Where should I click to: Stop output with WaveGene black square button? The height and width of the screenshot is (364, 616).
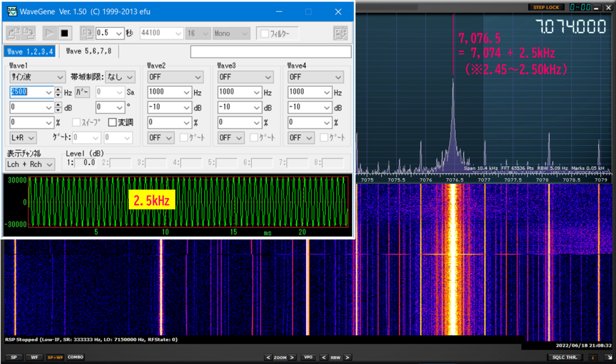[64, 33]
